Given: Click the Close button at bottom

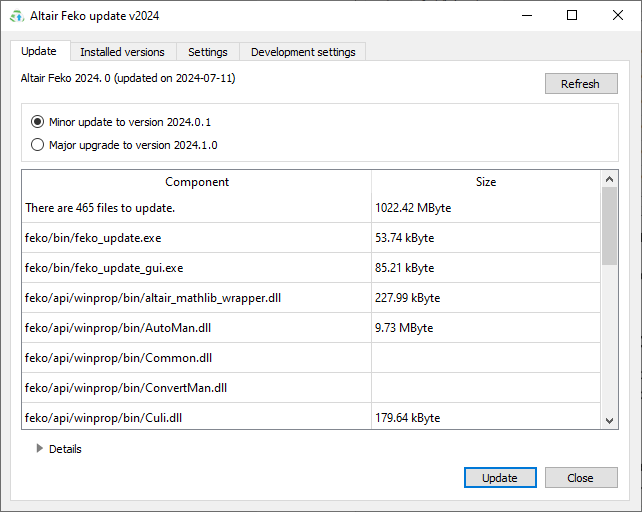Looking at the screenshot, I should click(580, 478).
